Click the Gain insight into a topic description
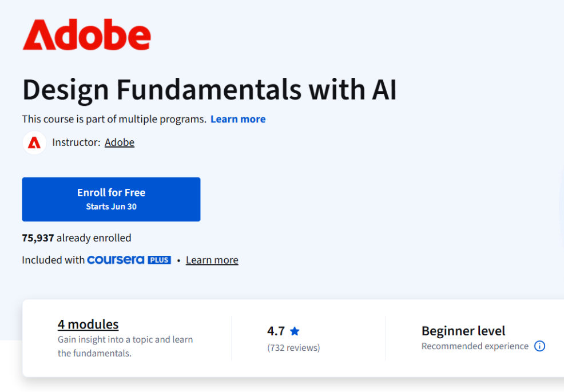 point(125,346)
